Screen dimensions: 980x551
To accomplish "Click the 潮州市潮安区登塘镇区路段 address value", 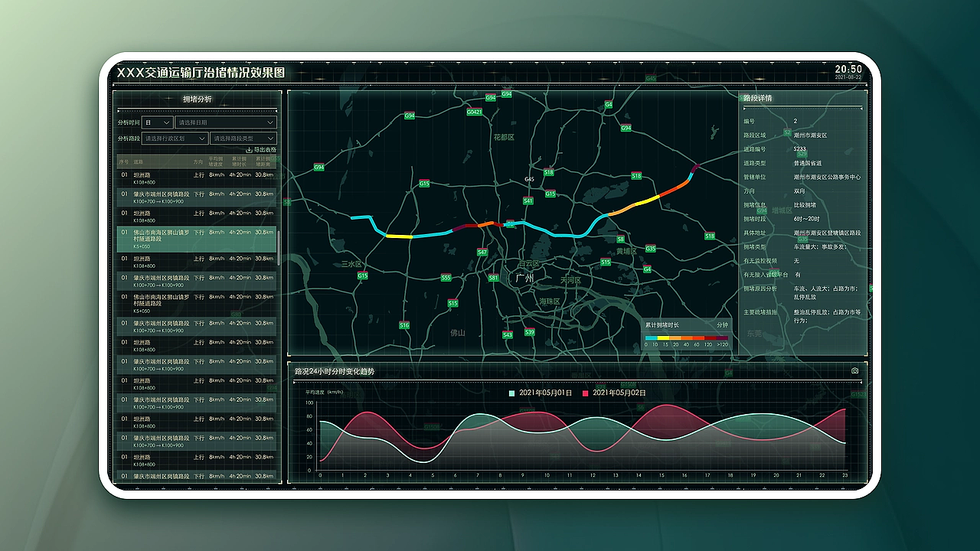I will [x=828, y=233].
